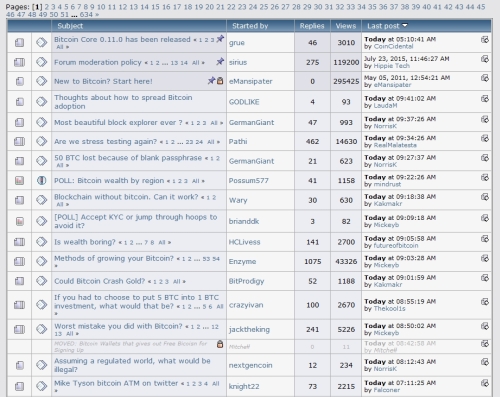Image resolution: width=500 pixels, height=397 pixels.
Task: View last poster Hippie Tech's profile
Action: 392,66
